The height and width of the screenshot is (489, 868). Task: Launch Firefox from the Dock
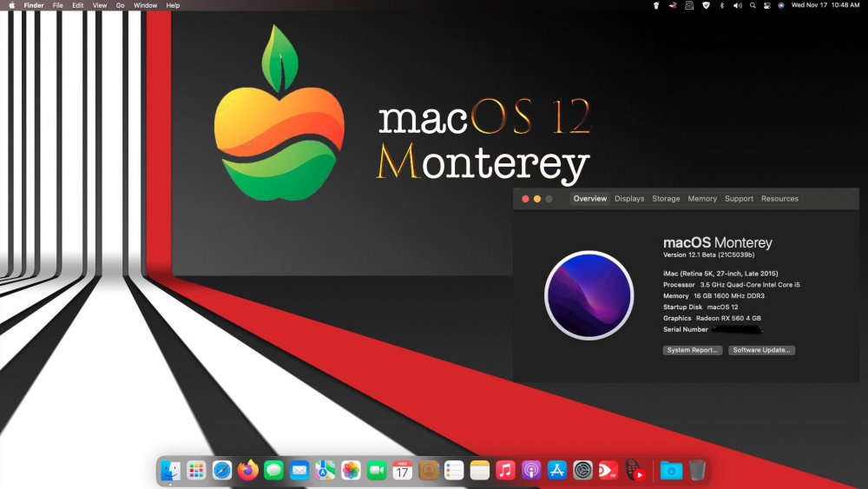247,471
